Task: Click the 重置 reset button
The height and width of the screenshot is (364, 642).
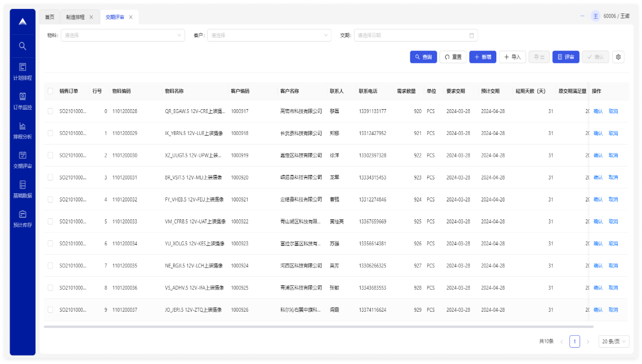Action: coord(453,57)
